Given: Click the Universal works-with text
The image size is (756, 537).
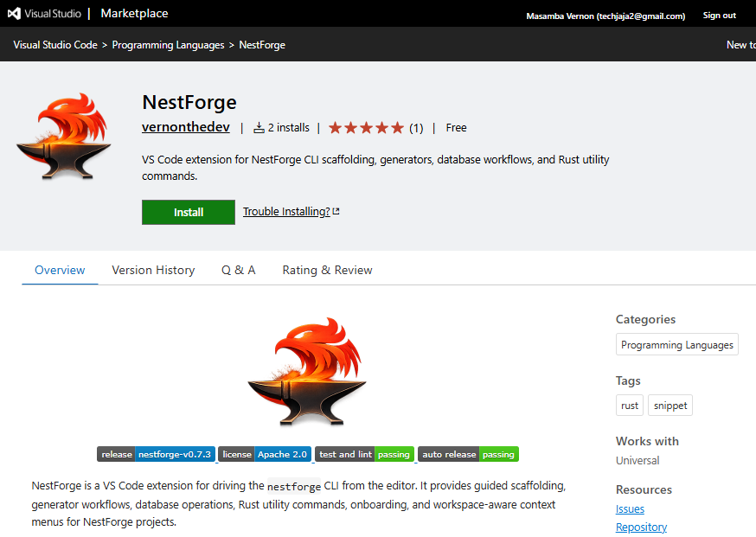Looking at the screenshot, I should 637,460.
